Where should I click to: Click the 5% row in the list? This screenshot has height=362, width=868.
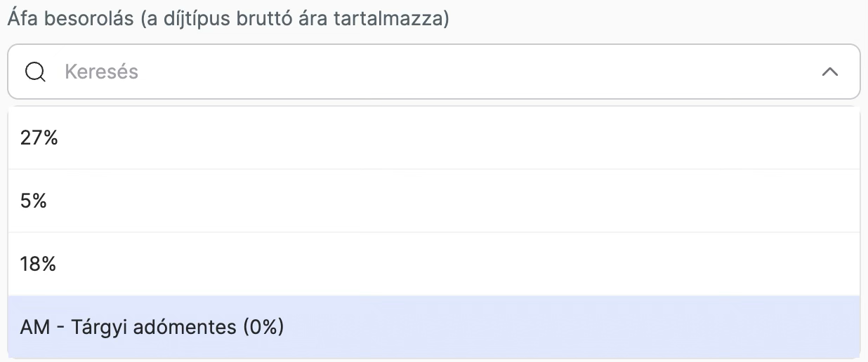434,201
